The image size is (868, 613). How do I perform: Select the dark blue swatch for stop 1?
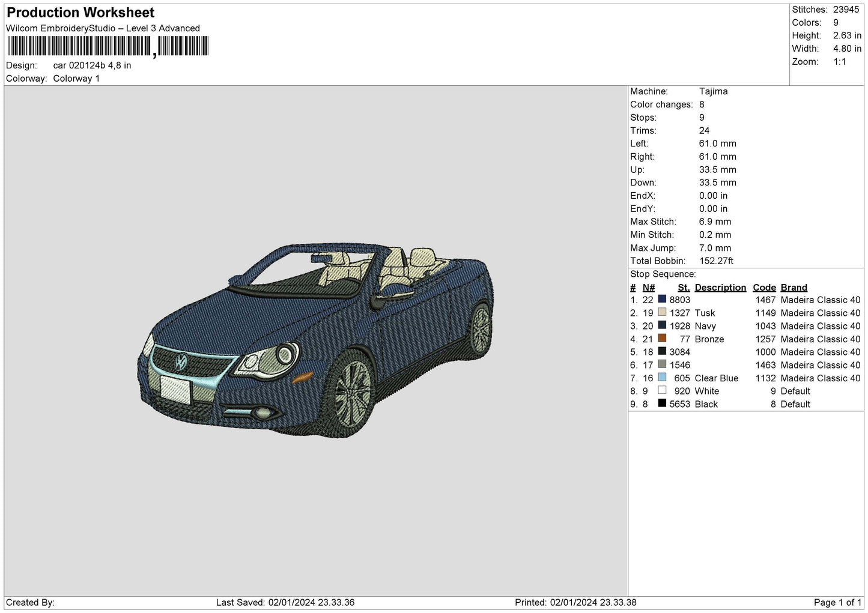coord(662,299)
